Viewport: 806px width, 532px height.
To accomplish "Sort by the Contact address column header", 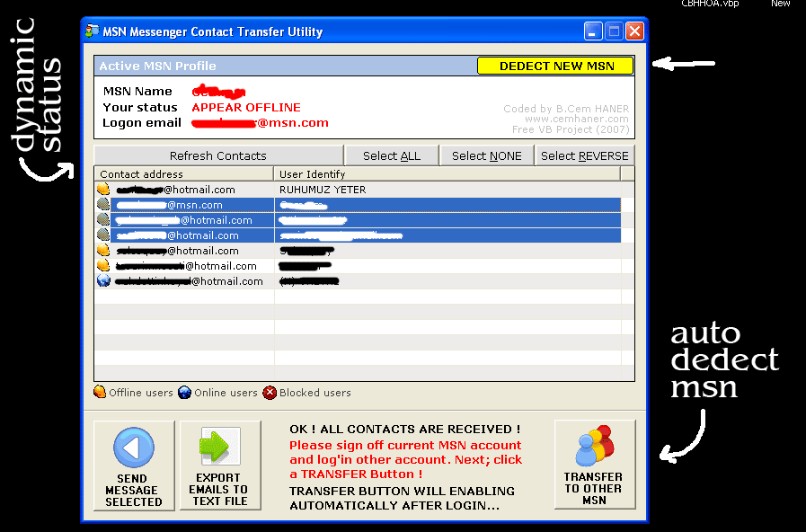I will pyautogui.click(x=183, y=174).
